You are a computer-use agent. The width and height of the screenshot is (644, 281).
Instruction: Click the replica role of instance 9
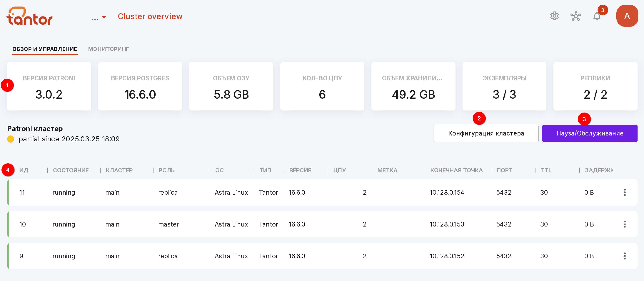tap(168, 256)
